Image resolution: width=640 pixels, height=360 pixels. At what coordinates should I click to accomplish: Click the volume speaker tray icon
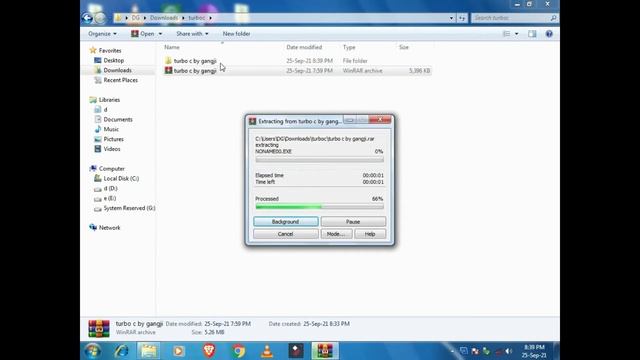[509, 351]
